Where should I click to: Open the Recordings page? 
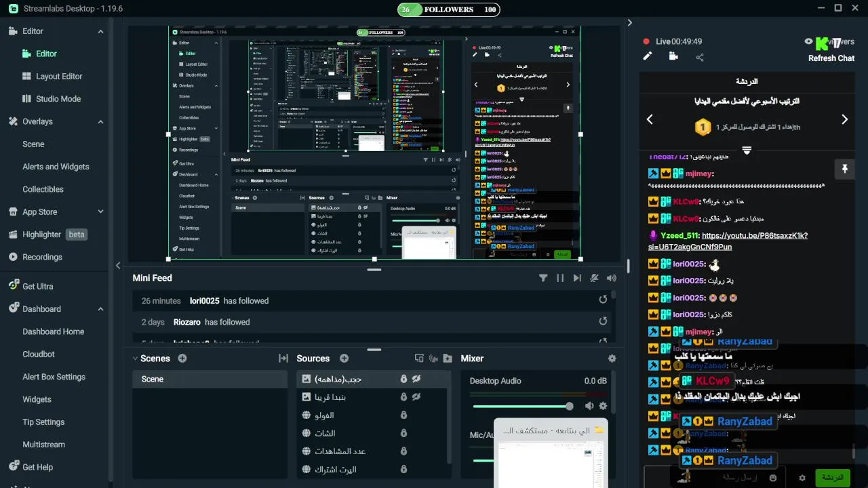point(42,258)
